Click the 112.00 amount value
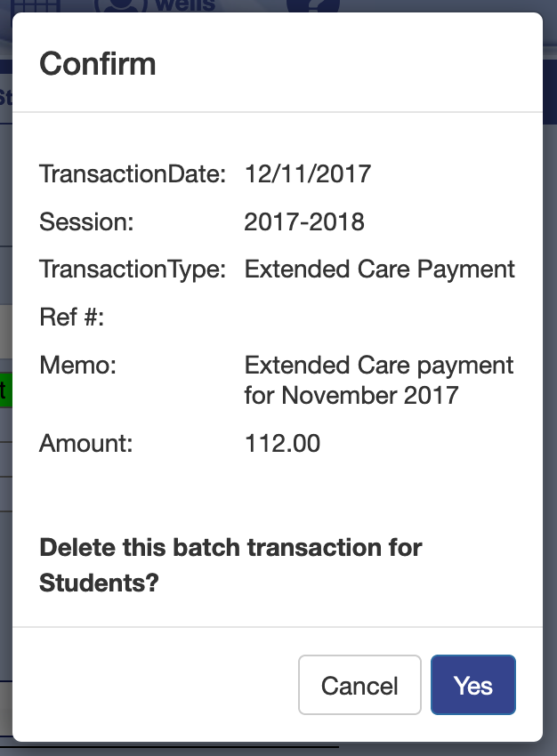 [x=282, y=443]
